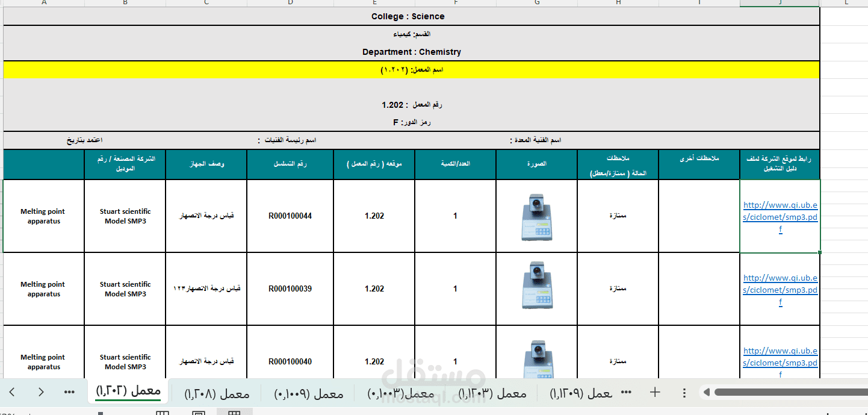This screenshot has height=415, width=868.
Task: Select header 'رابط لموقع الشركة لملف دليل التشغيل'
Action: 780,164
